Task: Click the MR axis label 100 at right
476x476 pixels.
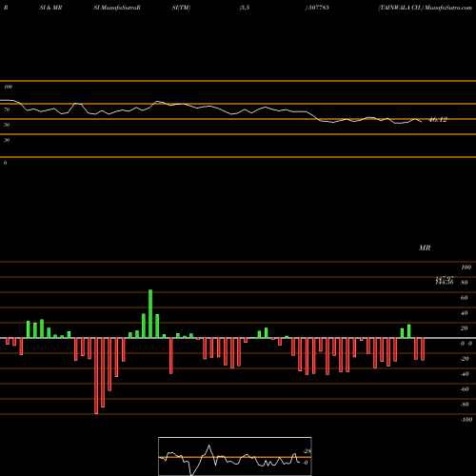Action: pos(466,268)
